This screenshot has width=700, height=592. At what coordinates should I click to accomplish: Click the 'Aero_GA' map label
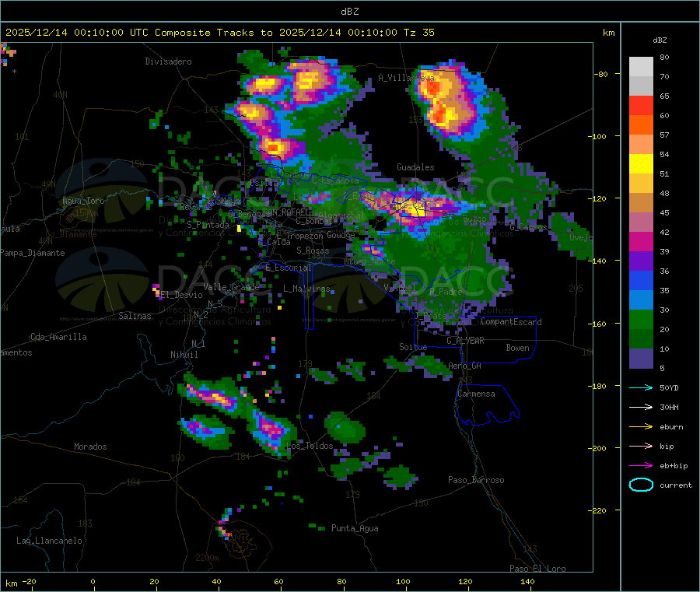(x=465, y=366)
